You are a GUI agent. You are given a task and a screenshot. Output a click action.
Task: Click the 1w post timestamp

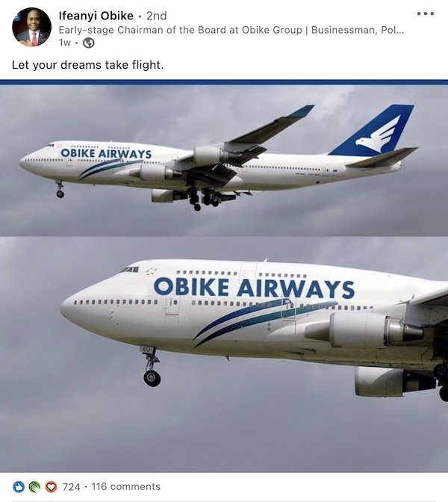[x=65, y=43]
